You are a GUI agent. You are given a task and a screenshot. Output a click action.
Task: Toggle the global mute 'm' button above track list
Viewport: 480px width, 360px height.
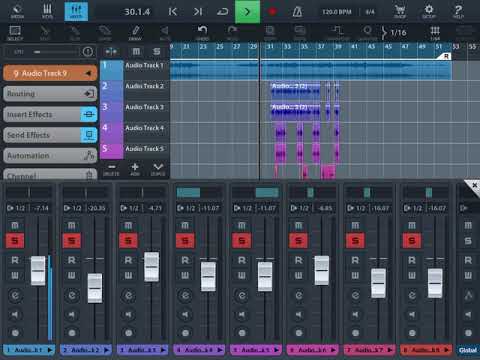click(x=136, y=51)
